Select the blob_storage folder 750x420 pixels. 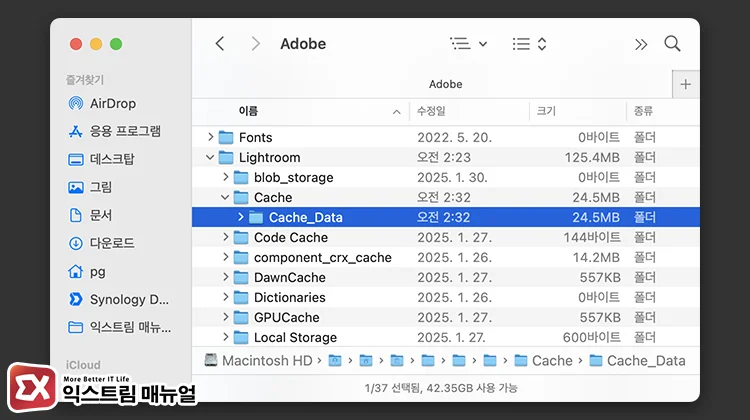[445, 177]
